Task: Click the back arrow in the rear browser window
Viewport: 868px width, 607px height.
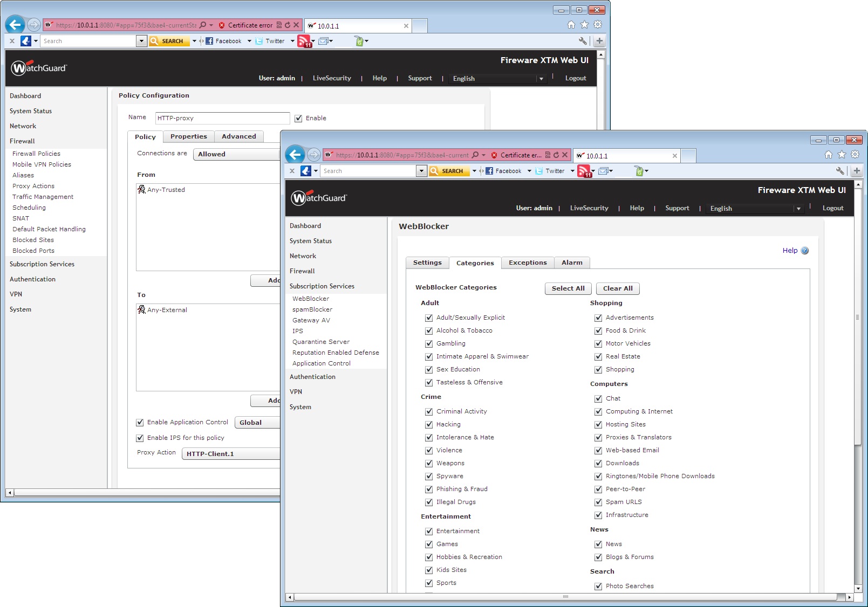Action: 15,25
